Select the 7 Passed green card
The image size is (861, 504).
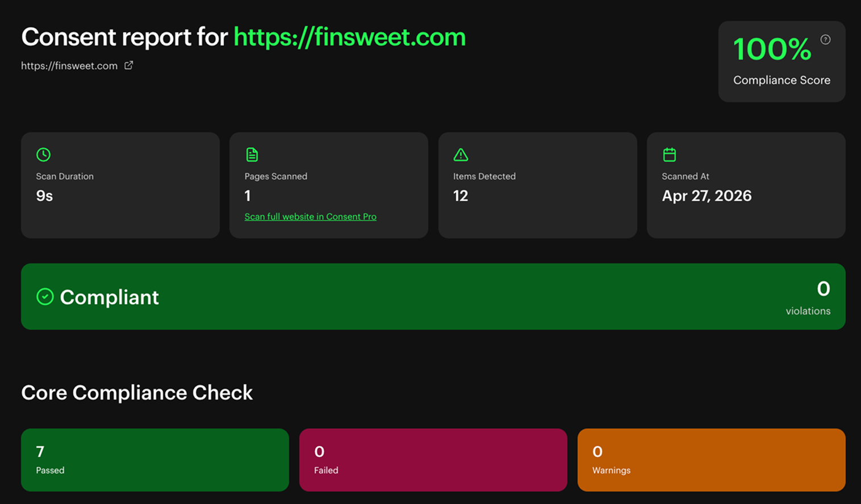pos(155,460)
